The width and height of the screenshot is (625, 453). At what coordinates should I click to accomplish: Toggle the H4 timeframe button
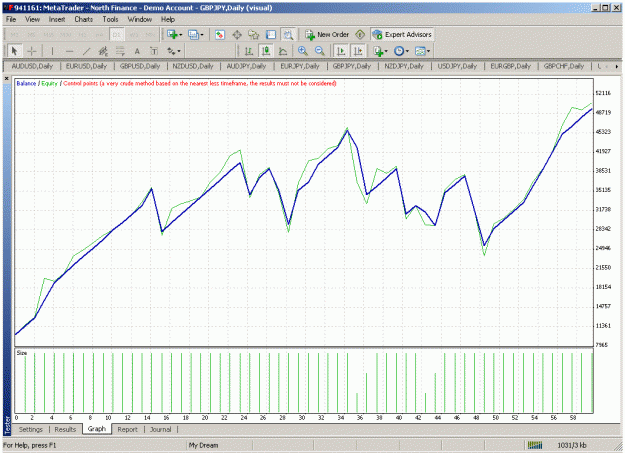coord(99,35)
